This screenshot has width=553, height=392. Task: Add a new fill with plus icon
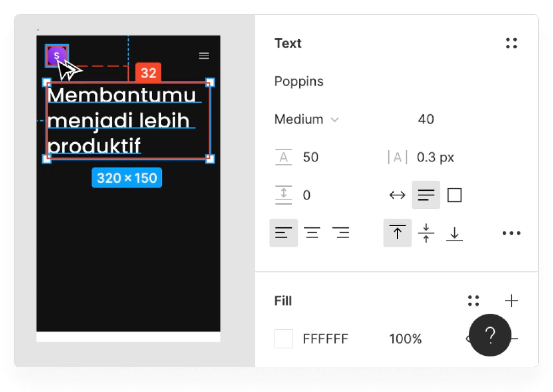tap(511, 301)
